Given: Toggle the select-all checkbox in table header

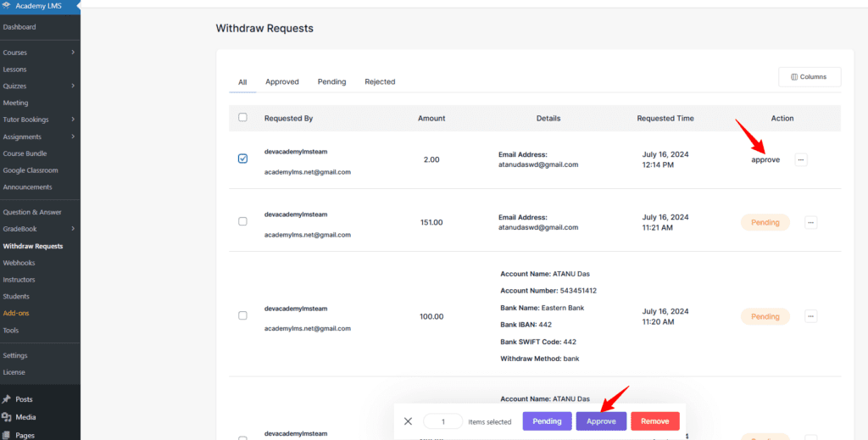Looking at the screenshot, I should coord(243,118).
